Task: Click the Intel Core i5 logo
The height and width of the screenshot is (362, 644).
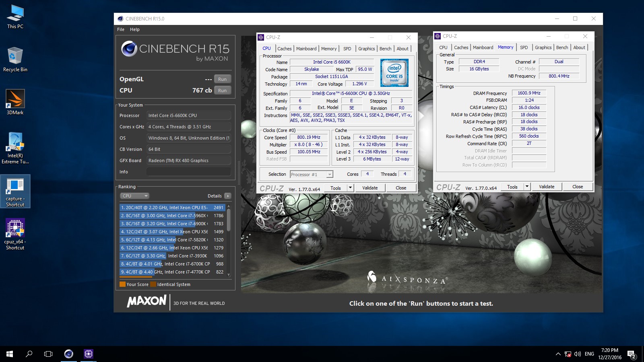Action: [x=394, y=73]
